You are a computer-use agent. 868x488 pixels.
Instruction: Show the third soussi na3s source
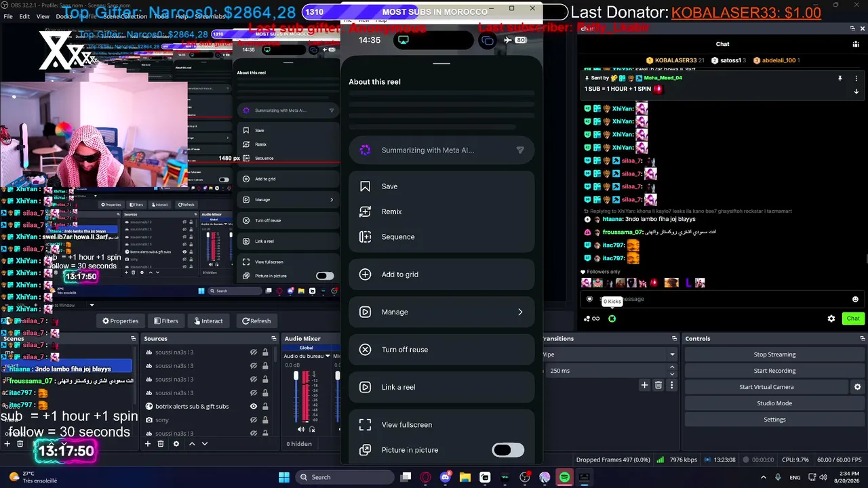coord(254,380)
